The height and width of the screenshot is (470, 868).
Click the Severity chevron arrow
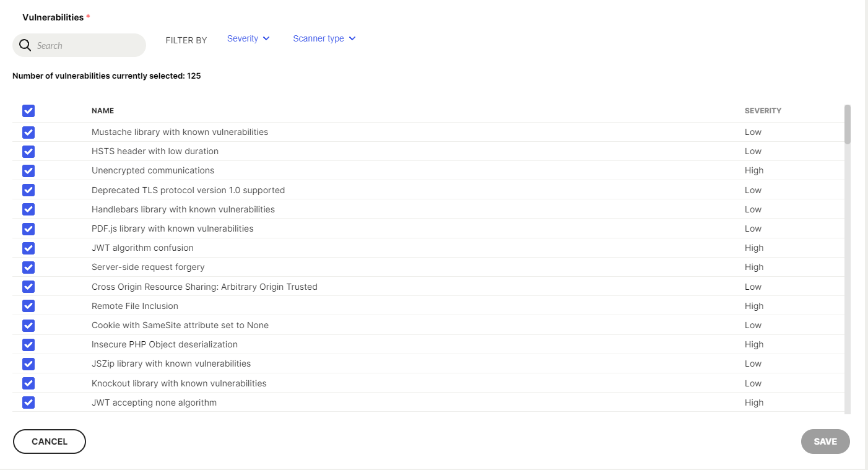pyautogui.click(x=266, y=38)
